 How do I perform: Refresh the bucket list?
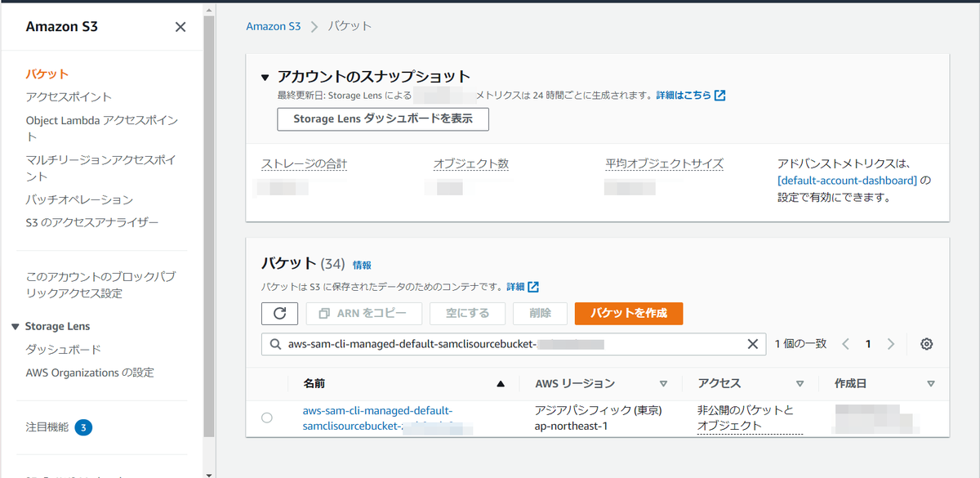pos(280,314)
